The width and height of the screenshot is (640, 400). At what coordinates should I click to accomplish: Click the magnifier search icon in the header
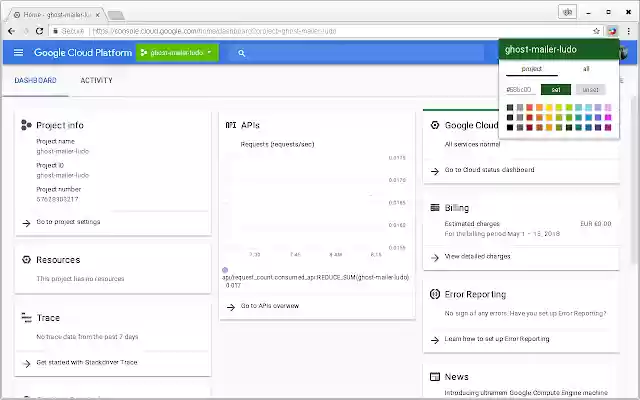(x=242, y=53)
